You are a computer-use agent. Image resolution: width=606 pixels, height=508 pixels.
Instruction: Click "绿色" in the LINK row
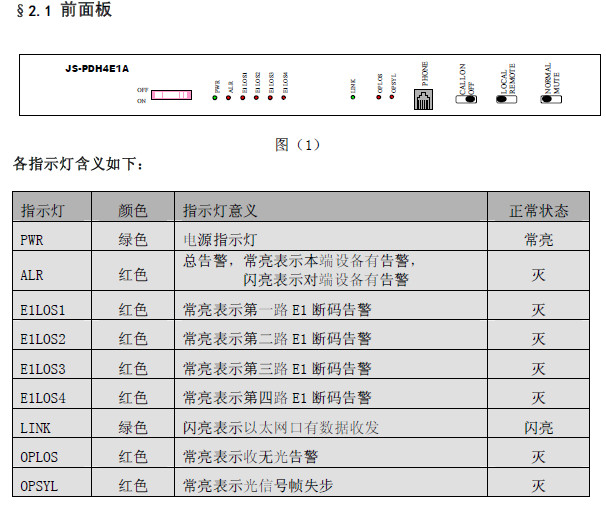pos(133,428)
